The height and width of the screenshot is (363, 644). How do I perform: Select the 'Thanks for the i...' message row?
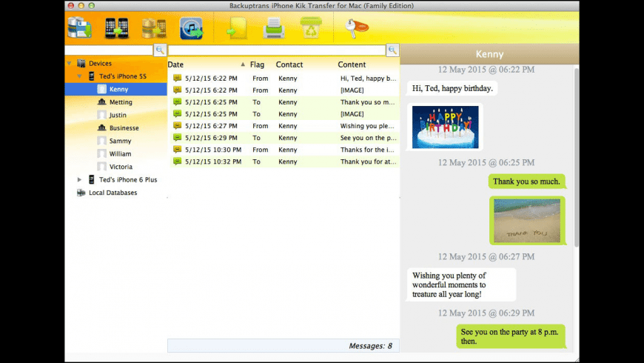(x=284, y=150)
